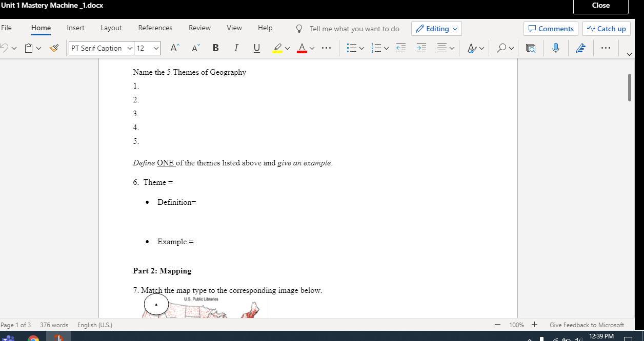
Task: Decrease the paragraph indent
Action: click(x=401, y=48)
